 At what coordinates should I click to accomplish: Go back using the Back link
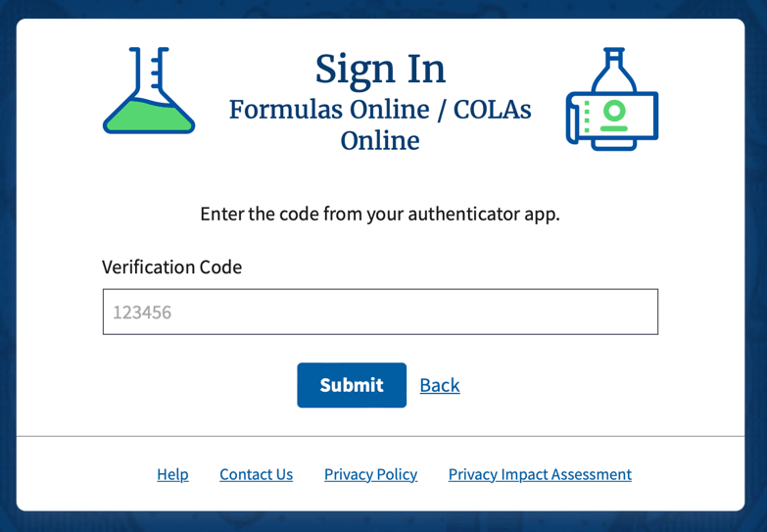point(440,385)
